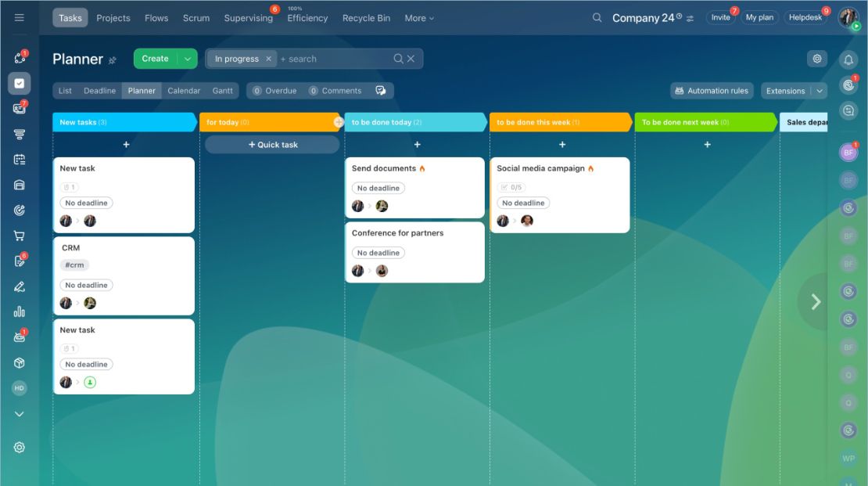Open the Scrum tab
This screenshot has height=486, width=868.
(x=196, y=18)
